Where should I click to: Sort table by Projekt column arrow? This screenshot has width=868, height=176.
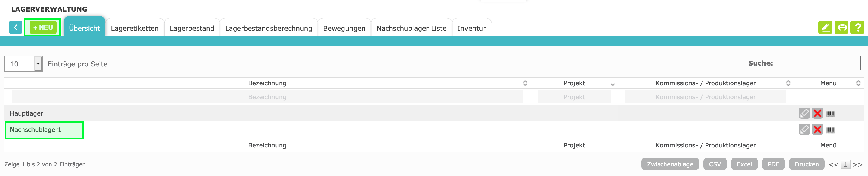[613, 84]
